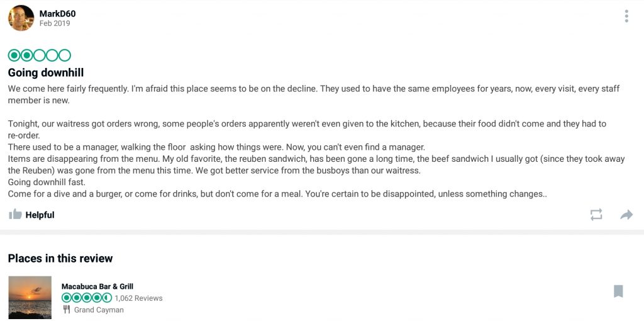Screen dimensions: 644x321
Task: Open the Macabuca Bar & Grill link
Action: tap(97, 286)
